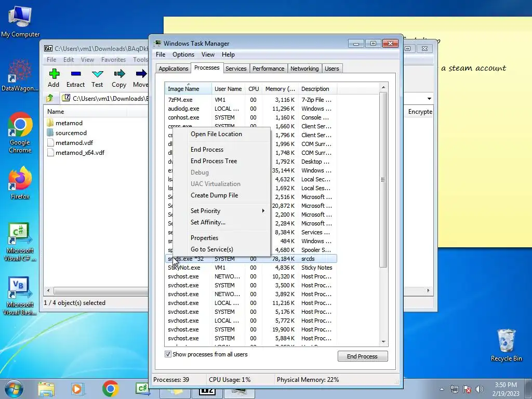Open Windows Start menu

click(x=14, y=389)
